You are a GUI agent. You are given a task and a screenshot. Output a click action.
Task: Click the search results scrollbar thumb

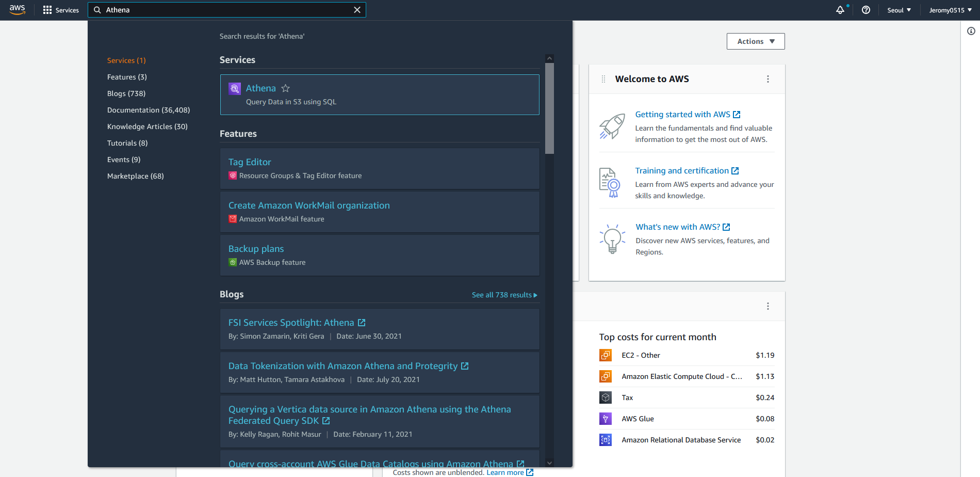549,108
